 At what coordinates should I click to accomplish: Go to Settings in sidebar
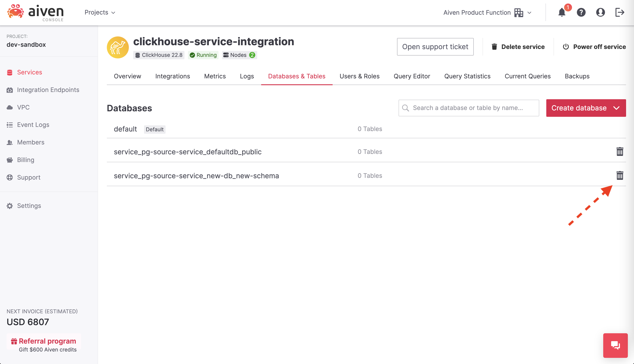coord(29,206)
